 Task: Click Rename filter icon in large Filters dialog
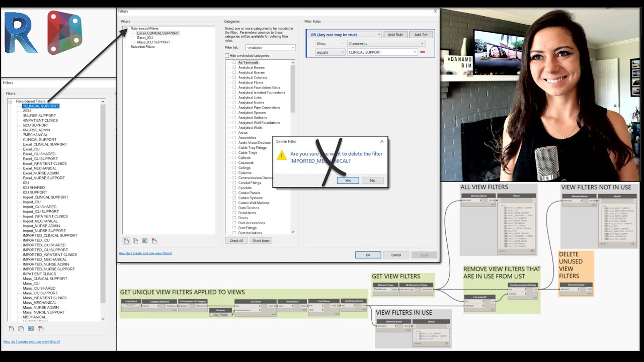[145, 241]
